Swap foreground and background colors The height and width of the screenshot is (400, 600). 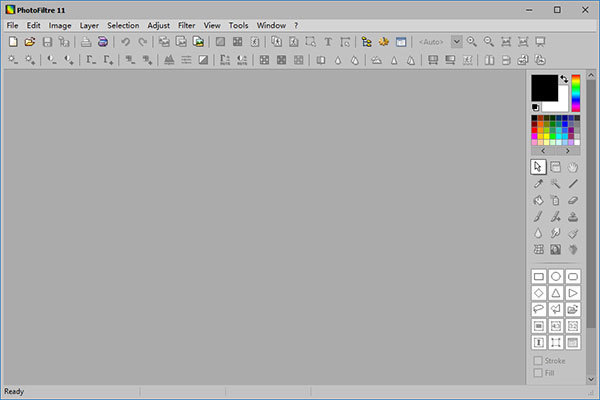click(x=564, y=79)
